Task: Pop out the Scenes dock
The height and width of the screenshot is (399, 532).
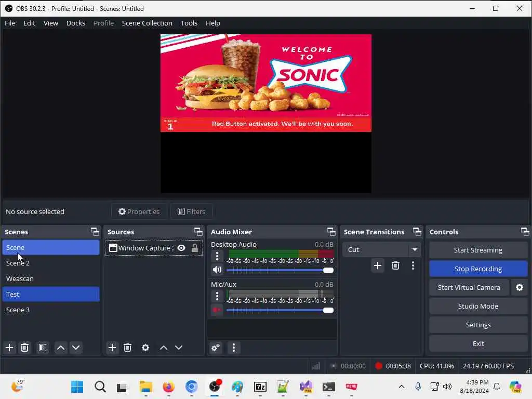Action: coord(95,232)
